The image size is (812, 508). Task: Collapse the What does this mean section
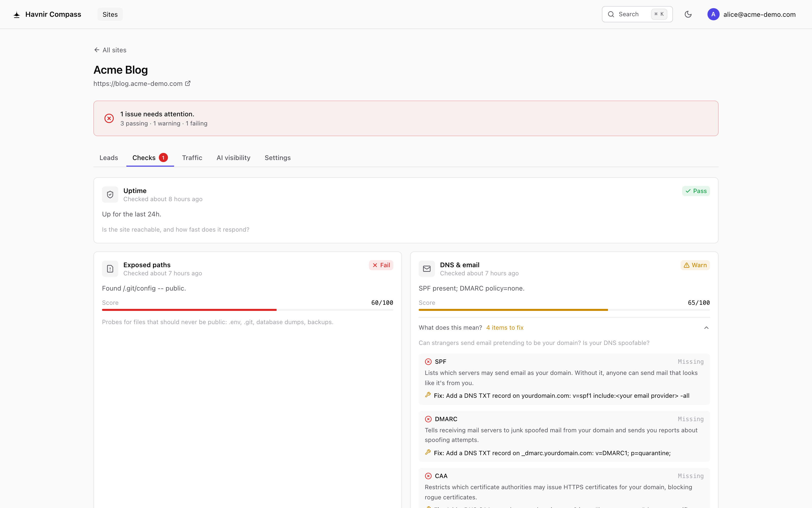(x=564, y=328)
